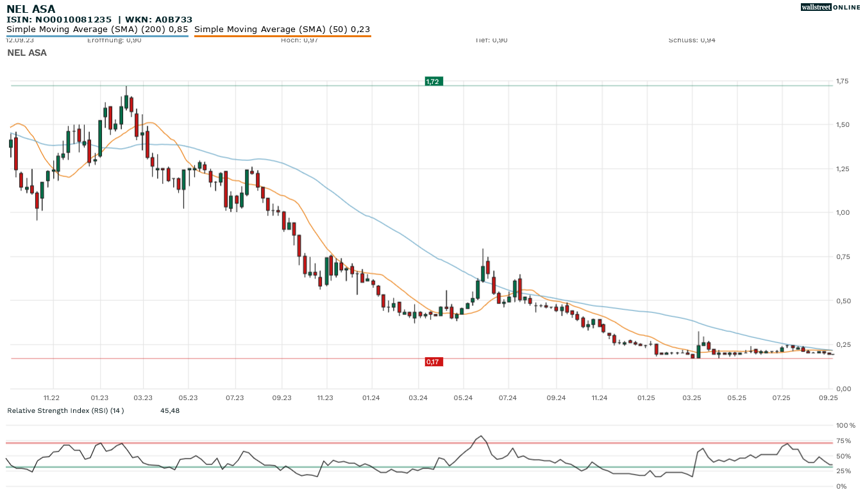Viewport: 865px width, 504px height.
Task: Click the 11.24 date axis label
Action: 600,398
